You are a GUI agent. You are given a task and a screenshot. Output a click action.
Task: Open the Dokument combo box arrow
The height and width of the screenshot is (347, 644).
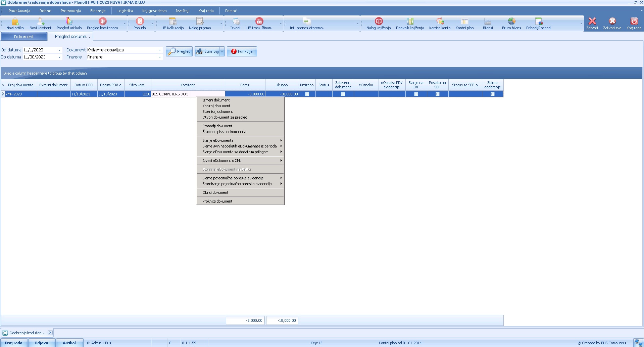(160, 50)
